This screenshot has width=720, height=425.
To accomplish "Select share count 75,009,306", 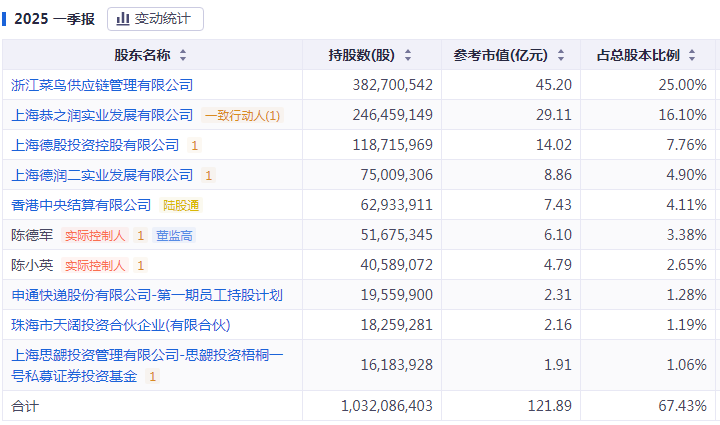I will 397,175.
